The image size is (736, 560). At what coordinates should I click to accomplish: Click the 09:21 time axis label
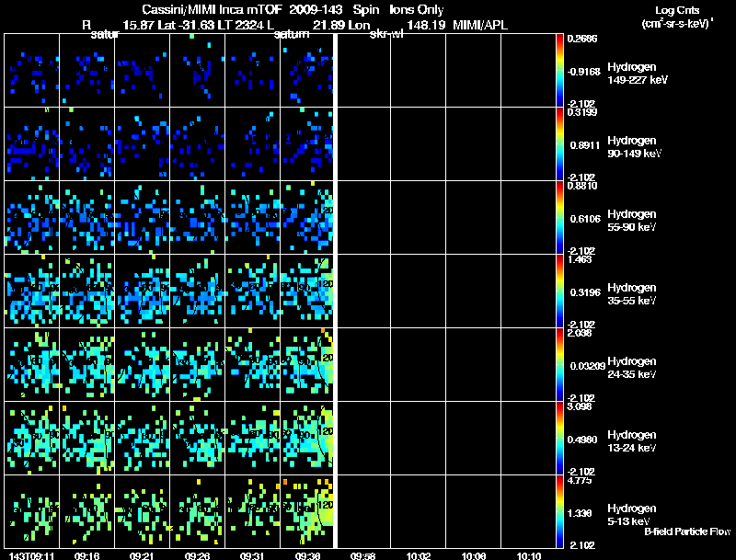point(142,555)
